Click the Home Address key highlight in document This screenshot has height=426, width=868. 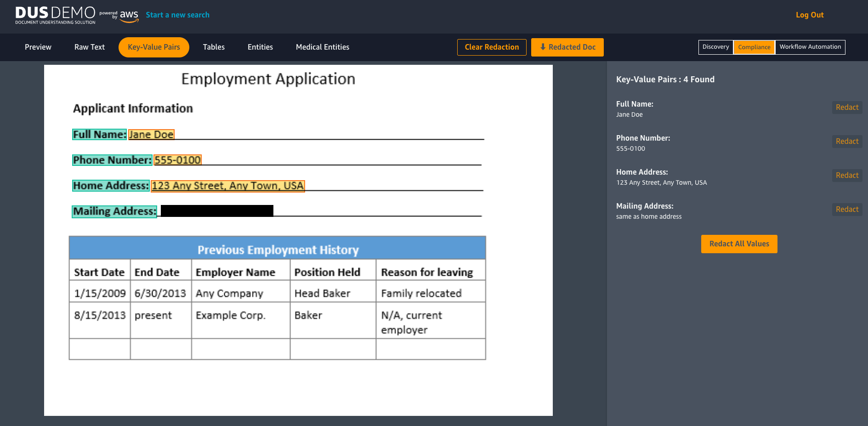111,186
